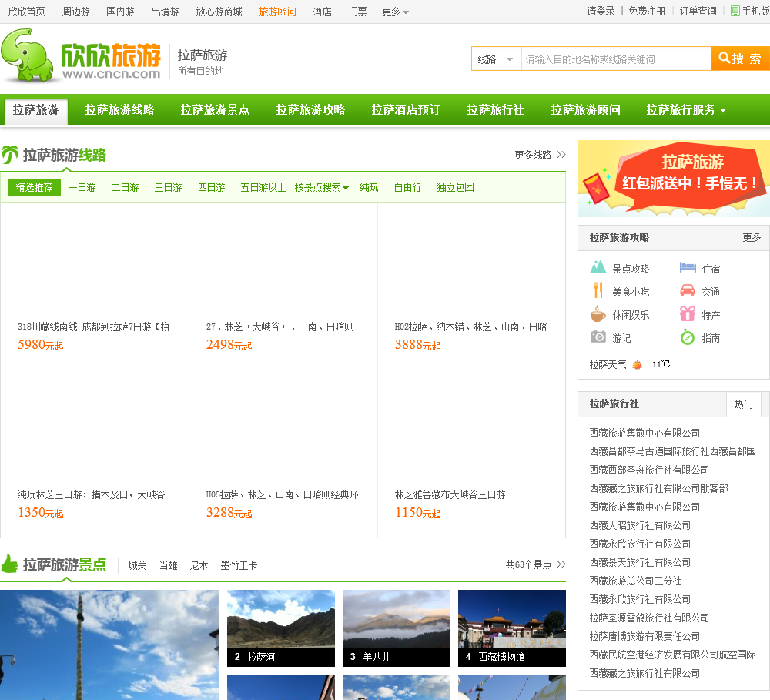Click the 独立包团 filter
Screen dimensions: 770x700
coord(455,187)
